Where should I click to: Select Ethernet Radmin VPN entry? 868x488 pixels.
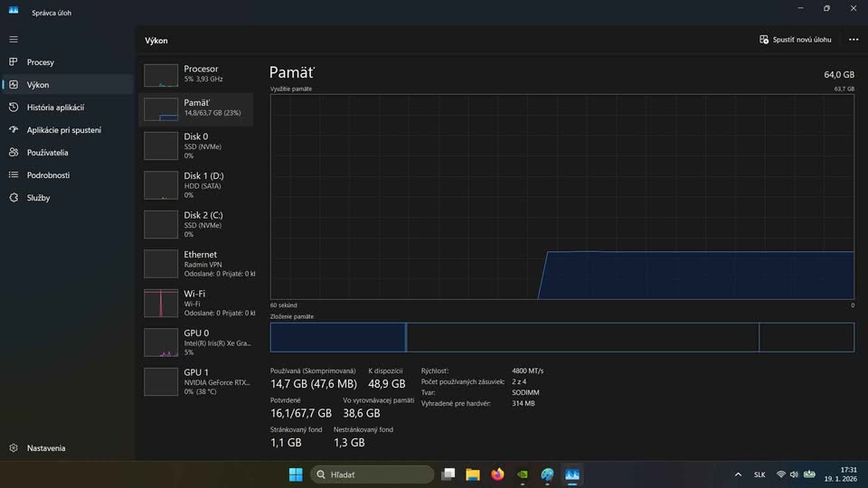[x=196, y=264]
